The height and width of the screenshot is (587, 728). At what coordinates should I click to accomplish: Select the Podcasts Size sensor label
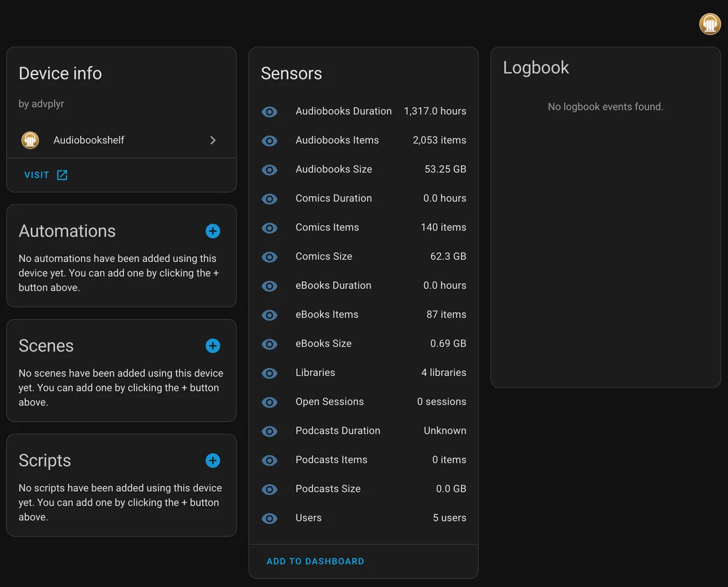(328, 489)
